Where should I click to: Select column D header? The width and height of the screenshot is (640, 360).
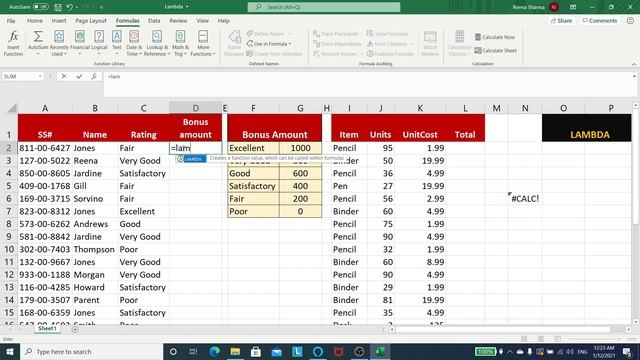coord(196,108)
